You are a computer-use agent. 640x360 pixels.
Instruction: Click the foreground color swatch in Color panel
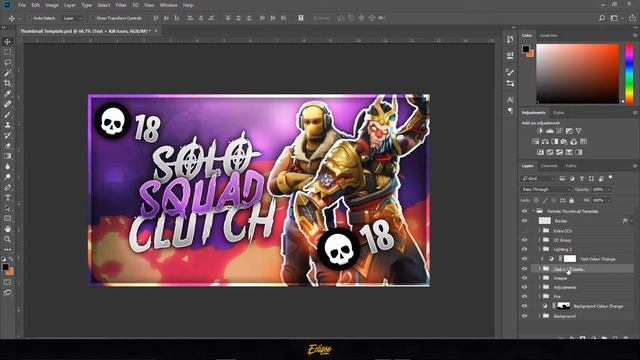[x=526, y=49]
